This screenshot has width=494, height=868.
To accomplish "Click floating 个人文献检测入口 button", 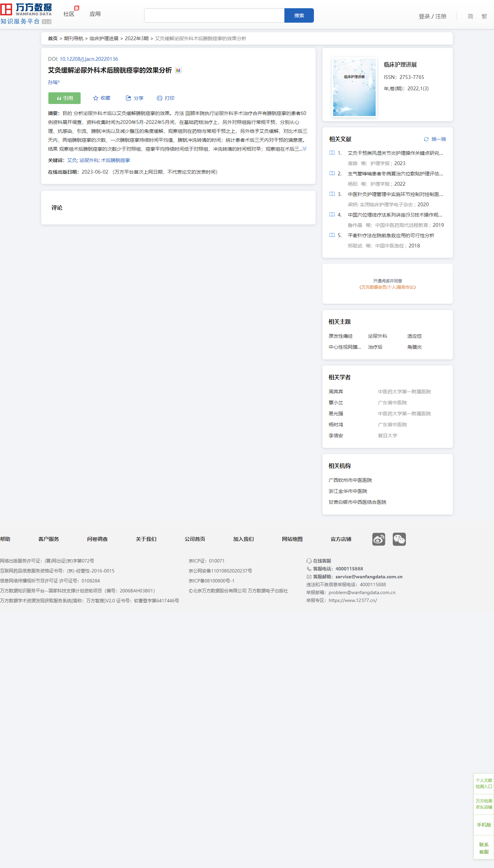I will coord(484,784).
